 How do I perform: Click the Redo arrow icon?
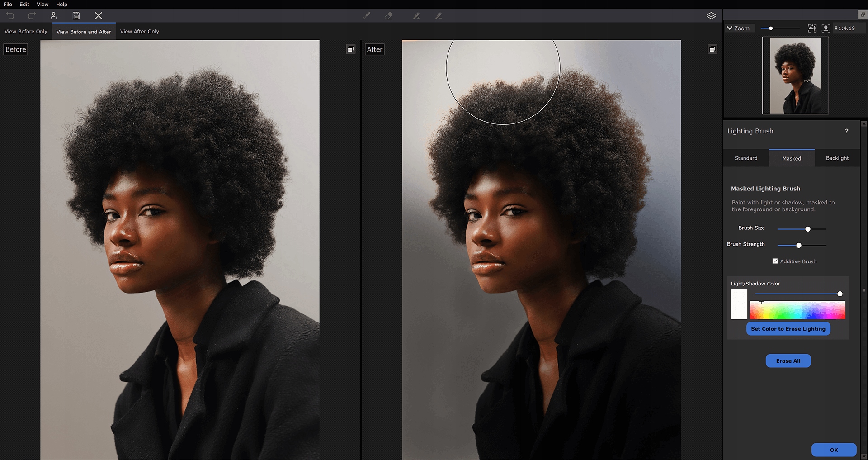pyautogui.click(x=32, y=16)
